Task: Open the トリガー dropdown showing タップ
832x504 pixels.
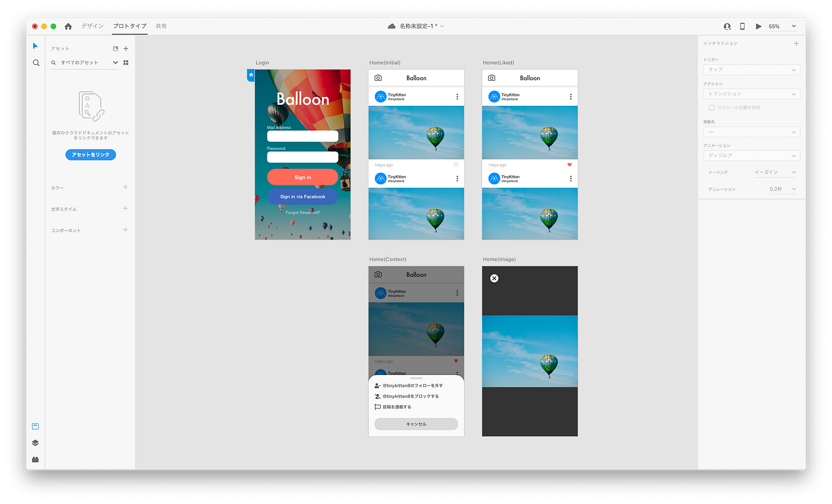Action: (x=751, y=70)
